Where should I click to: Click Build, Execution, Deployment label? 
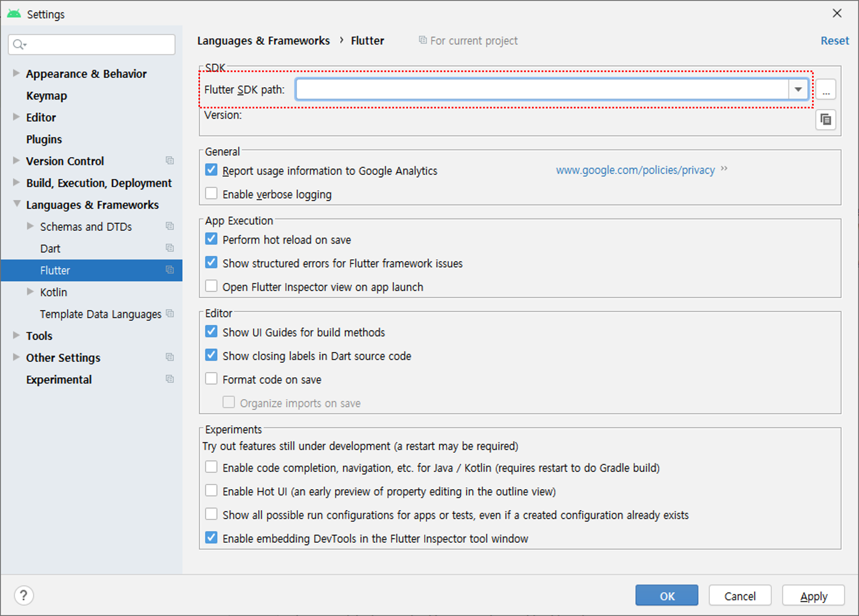[x=99, y=183]
